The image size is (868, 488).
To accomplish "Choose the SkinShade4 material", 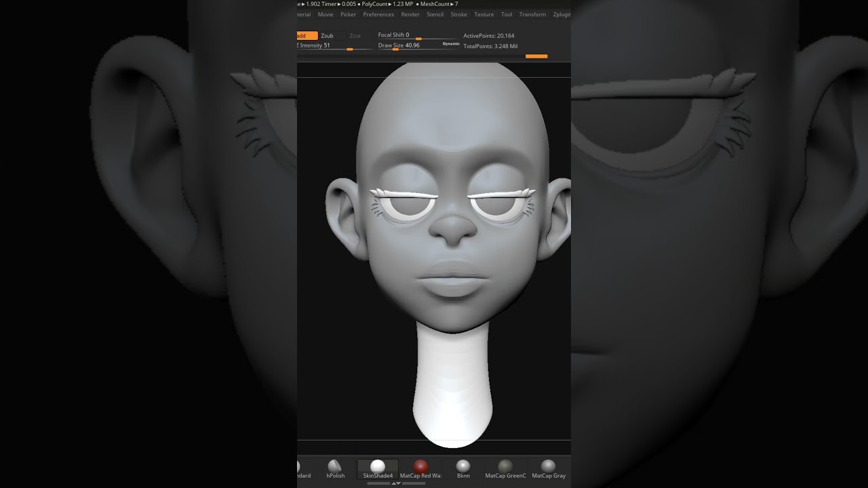I will click(x=378, y=468).
